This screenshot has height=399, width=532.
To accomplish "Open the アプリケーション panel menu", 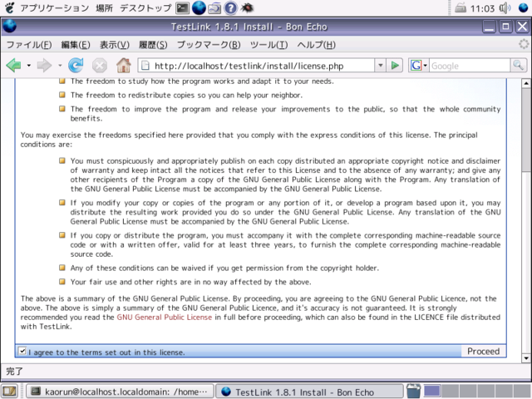I will (x=54, y=7).
